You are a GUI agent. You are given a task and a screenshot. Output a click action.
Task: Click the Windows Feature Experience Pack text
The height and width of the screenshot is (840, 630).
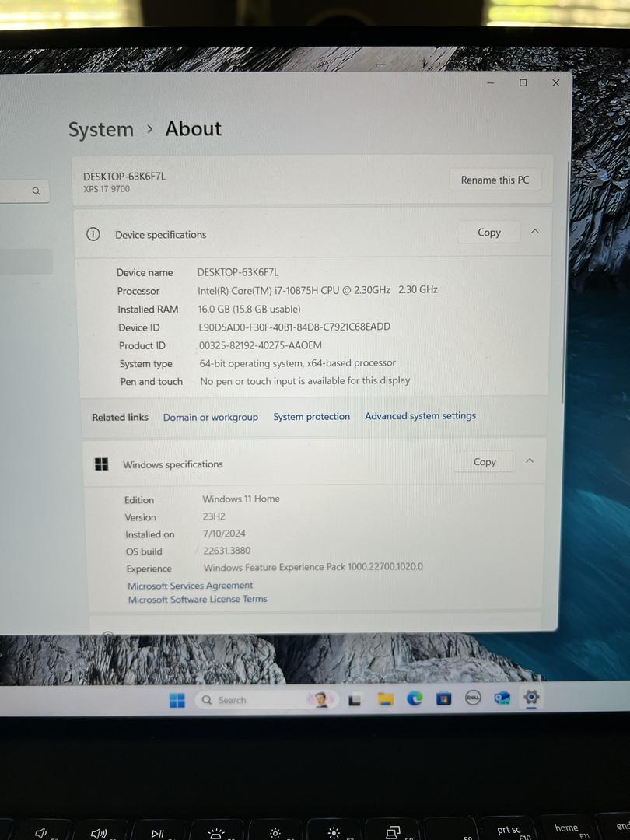pos(313,567)
